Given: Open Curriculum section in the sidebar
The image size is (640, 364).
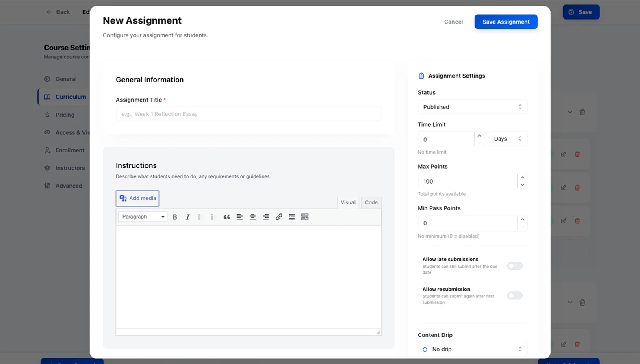Looking at the screenshot, I should pyautogui.click(x=65, y=97).
